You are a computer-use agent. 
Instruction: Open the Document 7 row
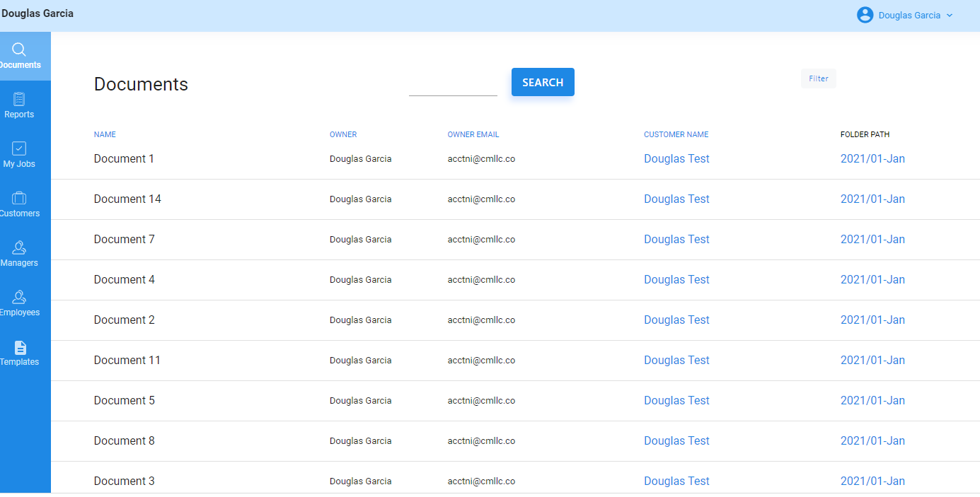[x=125, y=240]
